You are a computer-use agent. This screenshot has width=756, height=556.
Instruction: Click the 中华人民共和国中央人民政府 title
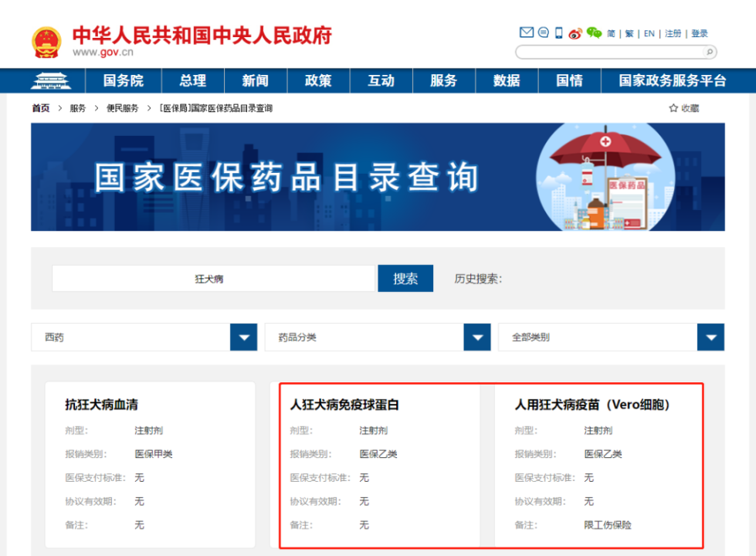pyautogui.click(x=202, y=36)
